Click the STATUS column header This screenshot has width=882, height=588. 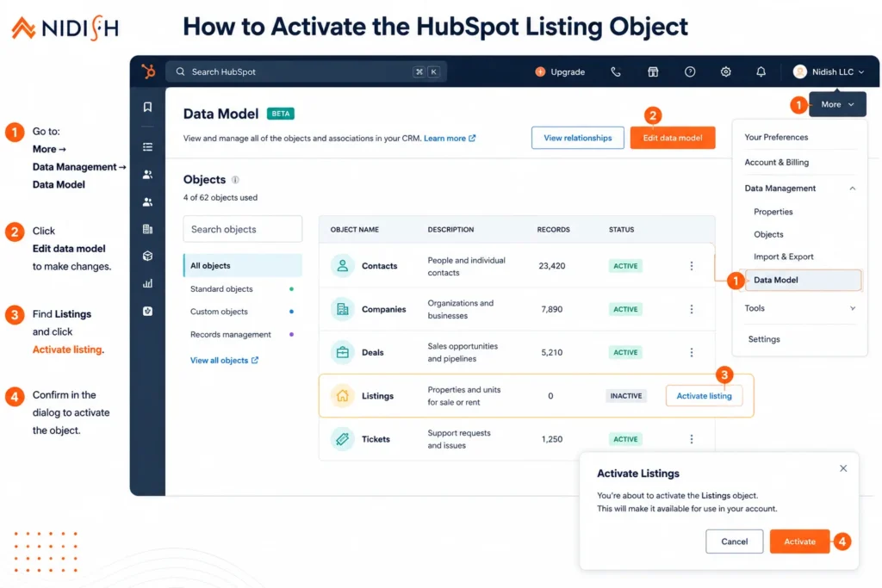point(621,229)
